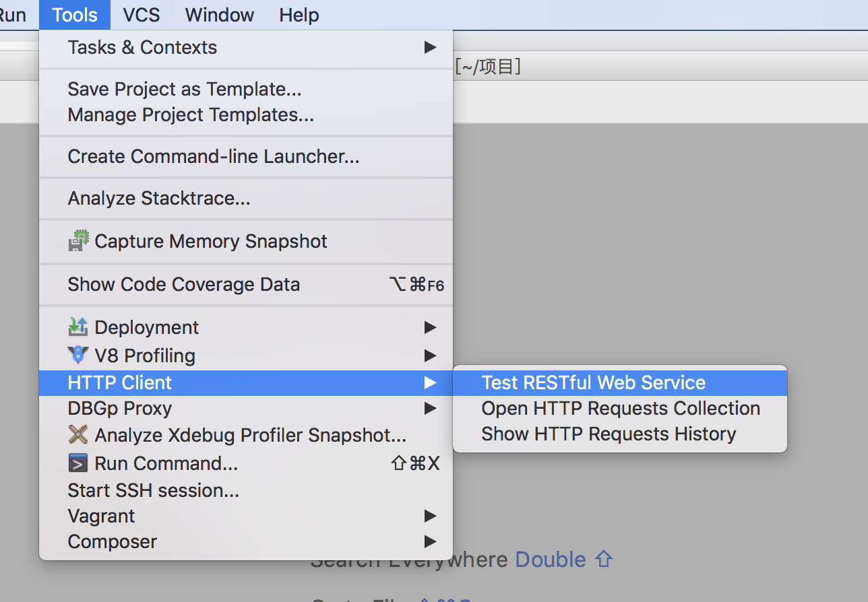Open the Run menu

click(x=11, y=15)
